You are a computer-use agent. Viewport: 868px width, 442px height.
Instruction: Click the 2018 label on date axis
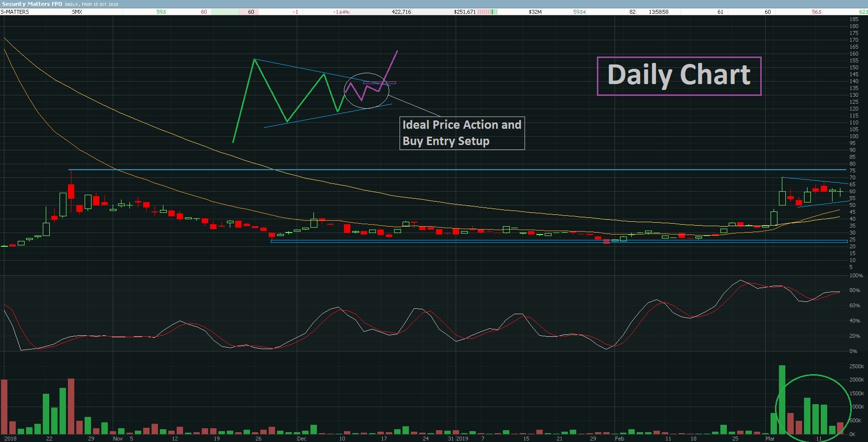[x=10, y=439]
